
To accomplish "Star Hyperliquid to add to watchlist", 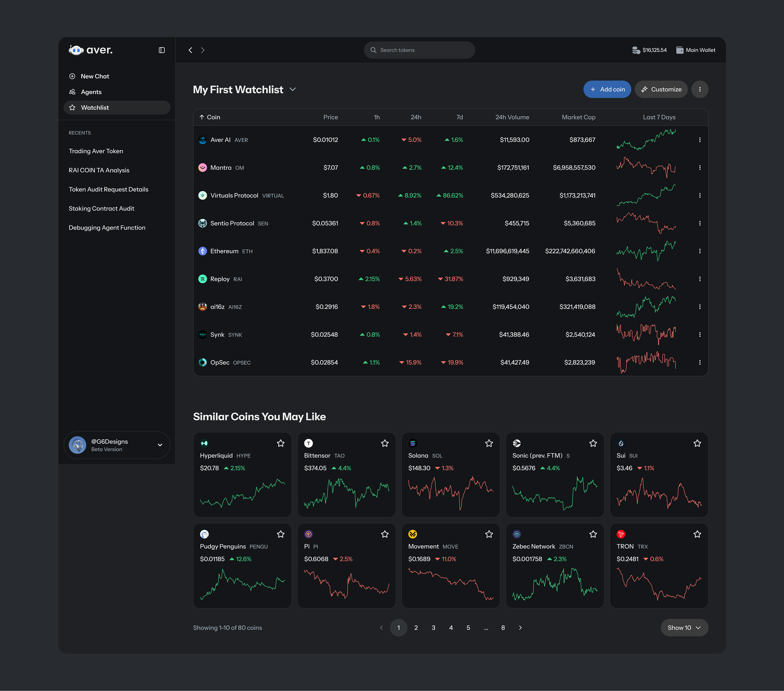I will (x=281, y=443).
